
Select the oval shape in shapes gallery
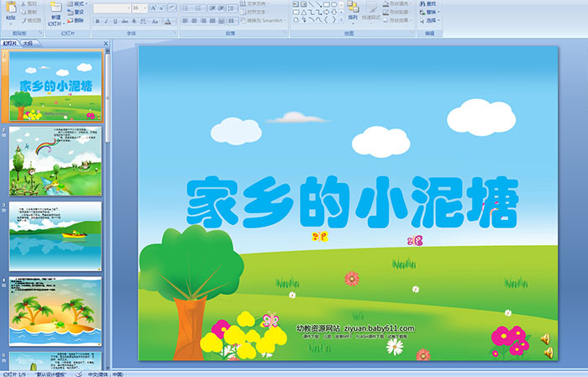[x=334, y=4]
